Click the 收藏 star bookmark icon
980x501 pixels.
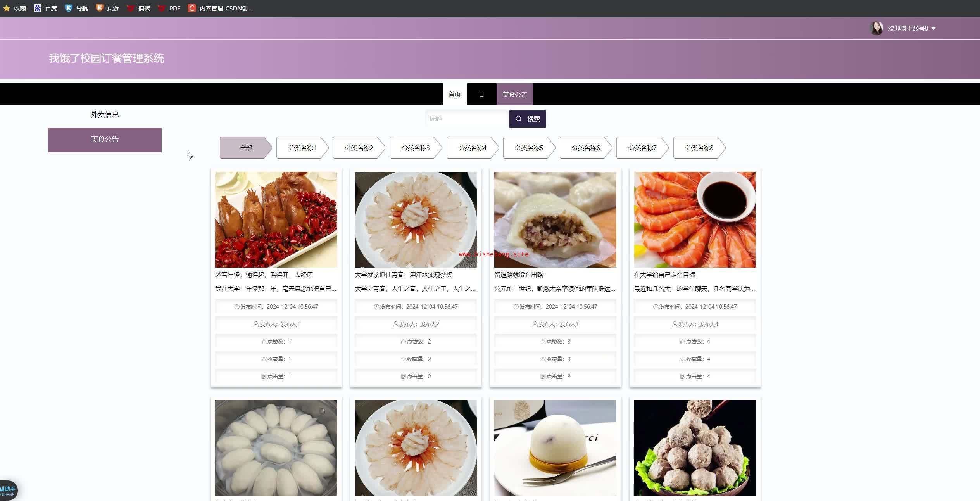click(x=7, y=8)
